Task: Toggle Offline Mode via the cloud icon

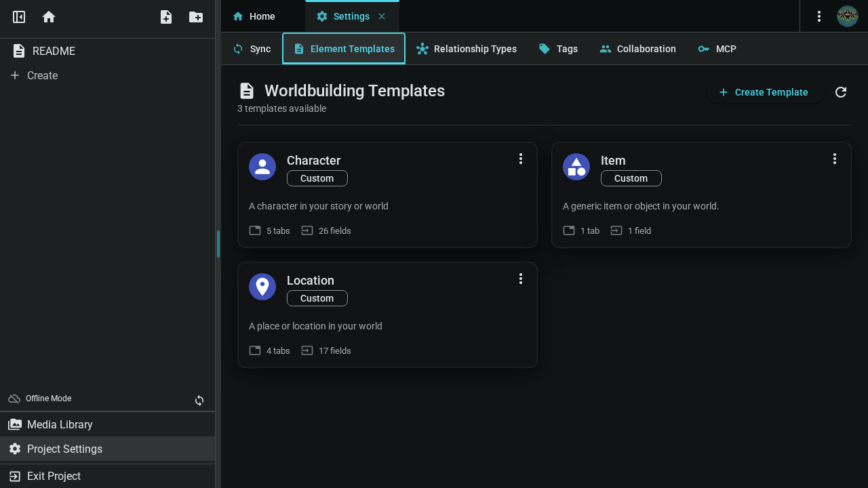Action: (14, 399)
